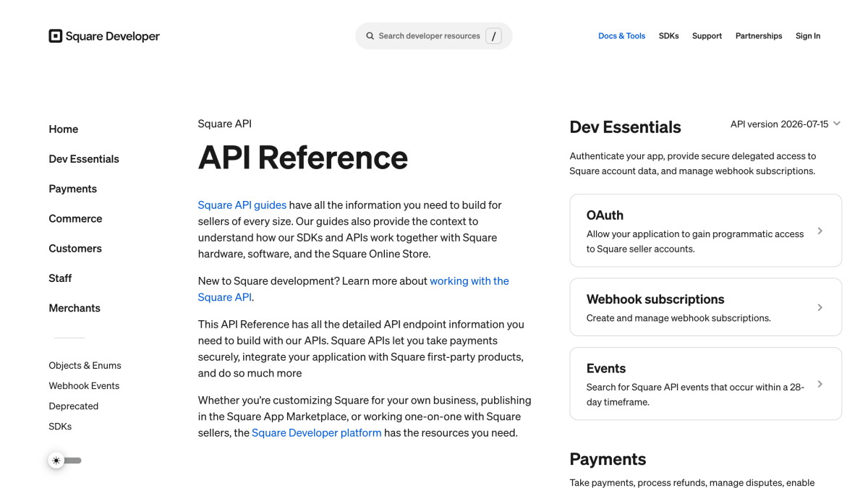Screen dimensions: 868x488
Task: Click the Square Developer wordmark text
Action: 113,36
